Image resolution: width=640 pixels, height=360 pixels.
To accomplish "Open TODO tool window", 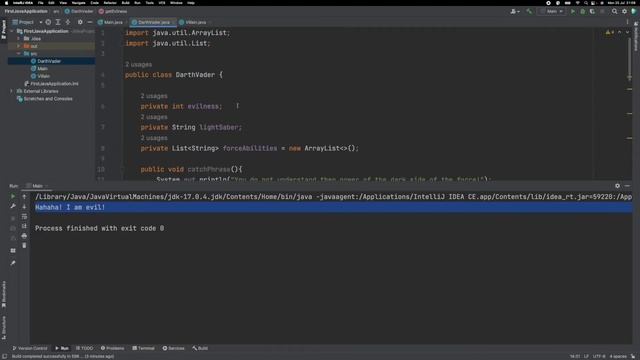I will tap(84, 348).
